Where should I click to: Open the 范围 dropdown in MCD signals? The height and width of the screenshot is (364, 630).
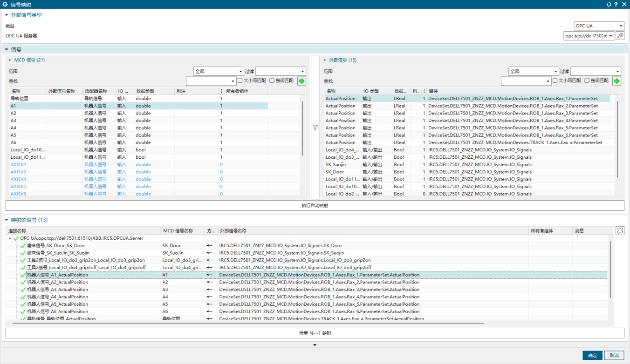coord(219,72)
